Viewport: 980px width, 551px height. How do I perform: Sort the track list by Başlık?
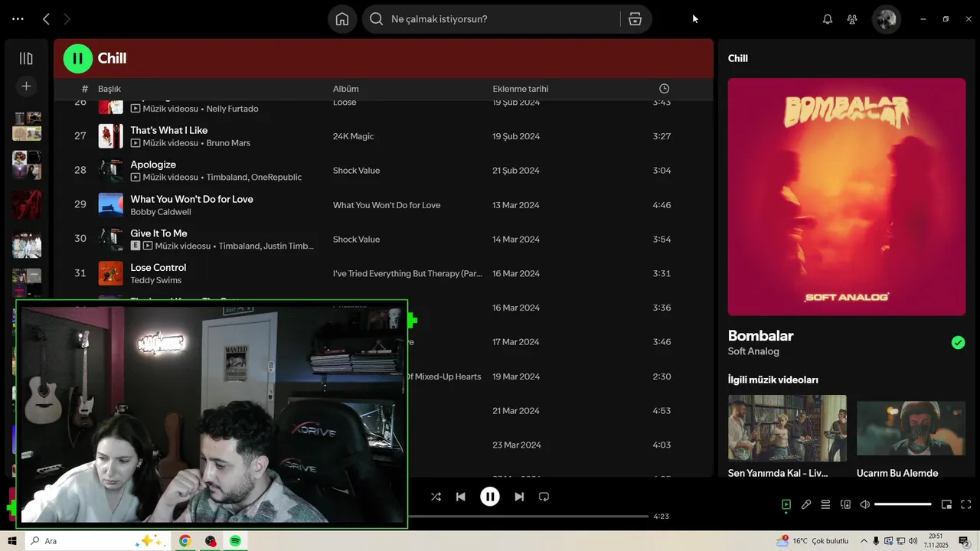[x=109, y=89]
